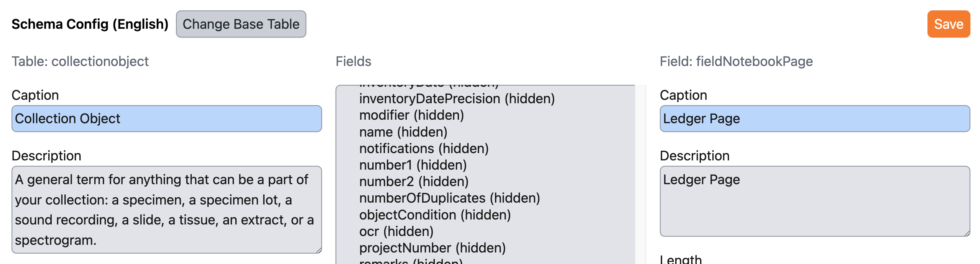Click the field Description textarea resize handle

tap(967, 233)
